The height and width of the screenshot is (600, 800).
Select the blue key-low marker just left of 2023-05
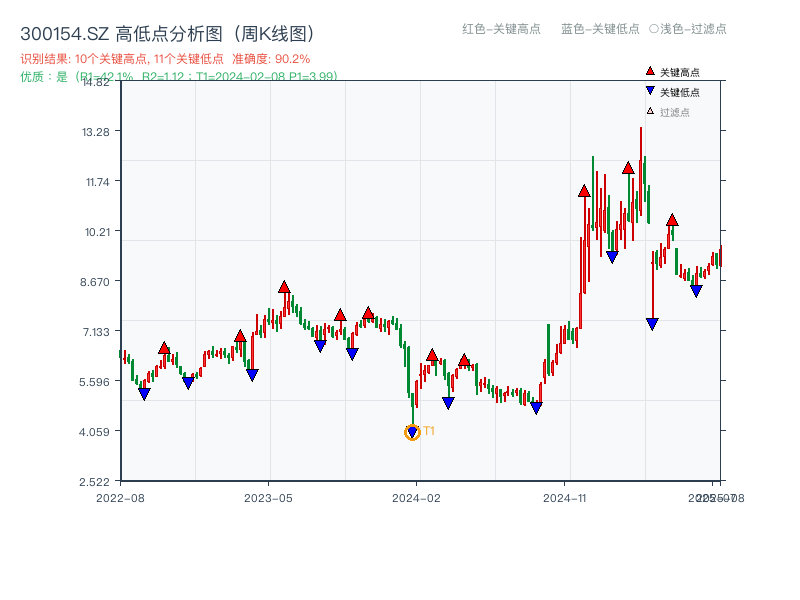[252, 374]
